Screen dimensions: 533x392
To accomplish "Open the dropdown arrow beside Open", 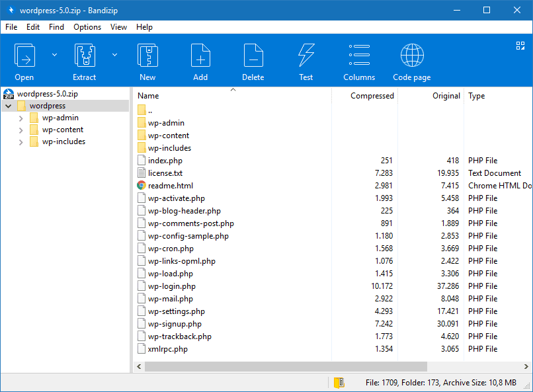I will [54, 55].
